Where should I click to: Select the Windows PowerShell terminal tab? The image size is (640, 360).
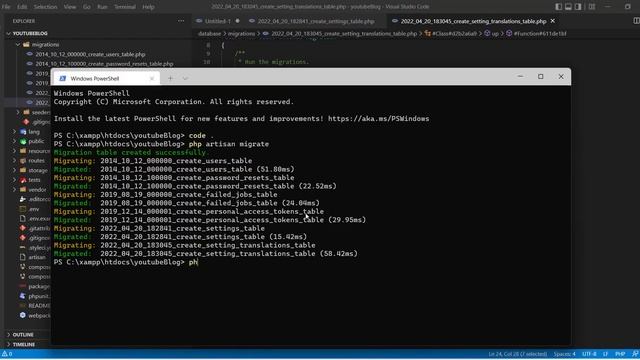click(106, 78)
